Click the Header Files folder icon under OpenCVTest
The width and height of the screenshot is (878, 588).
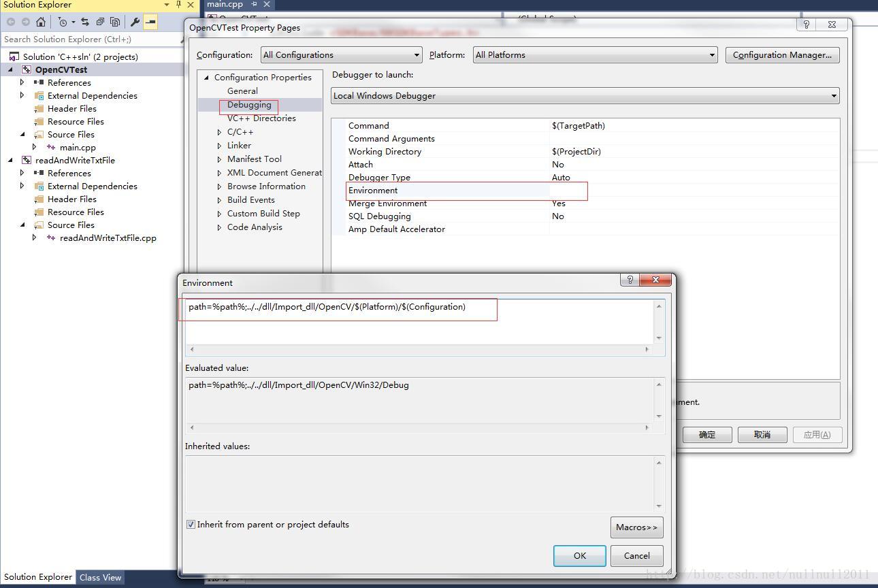tap(39, 108)
